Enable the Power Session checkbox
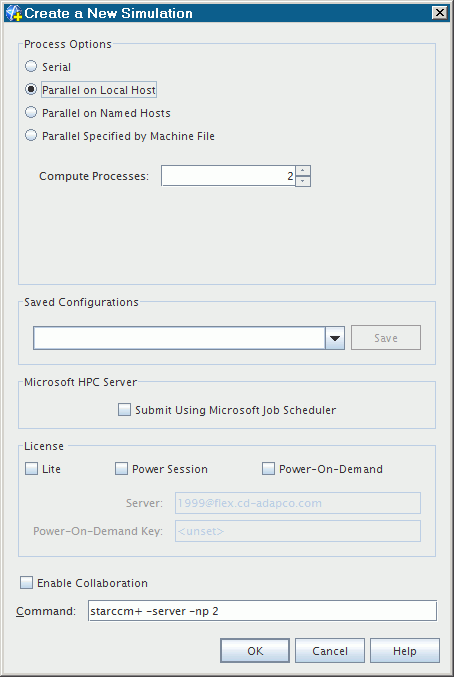Image resolution: width=454 pixels, height=677 pixels. tap(121, 468)
